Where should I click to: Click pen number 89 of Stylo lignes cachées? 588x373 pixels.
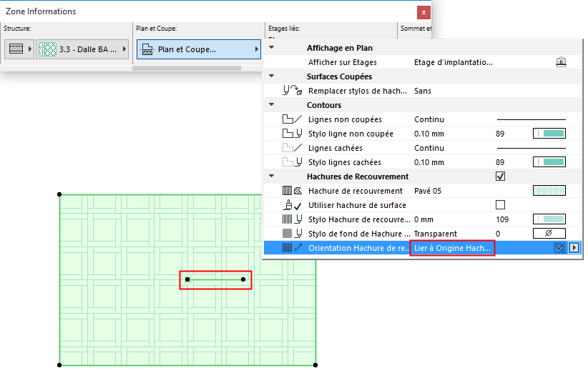tap(500, 162)
